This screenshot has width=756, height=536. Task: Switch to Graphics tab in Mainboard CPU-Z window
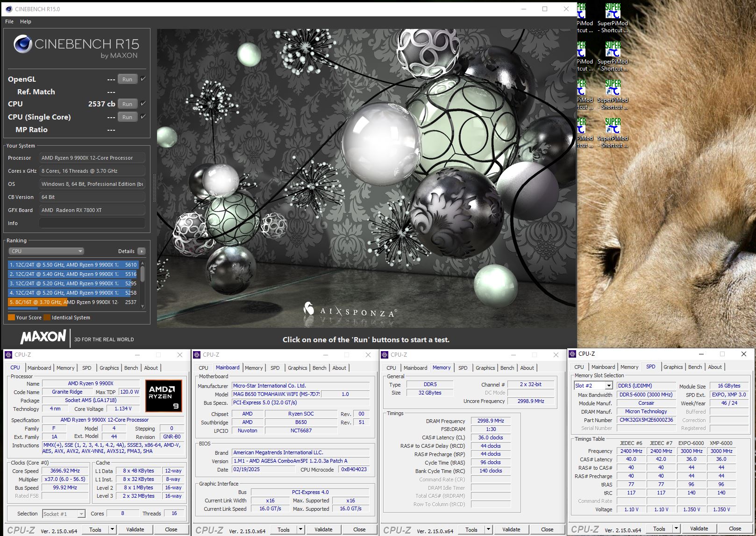[x=298, y=368]
